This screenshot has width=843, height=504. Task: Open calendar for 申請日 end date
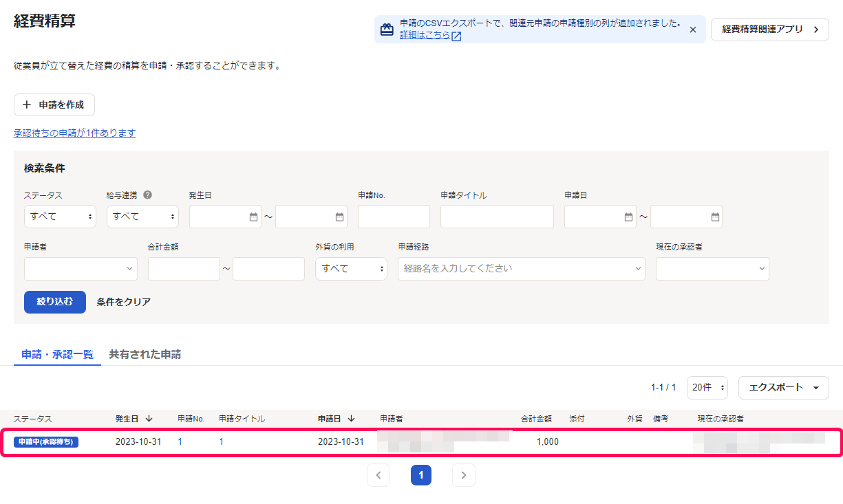[715, 217]
